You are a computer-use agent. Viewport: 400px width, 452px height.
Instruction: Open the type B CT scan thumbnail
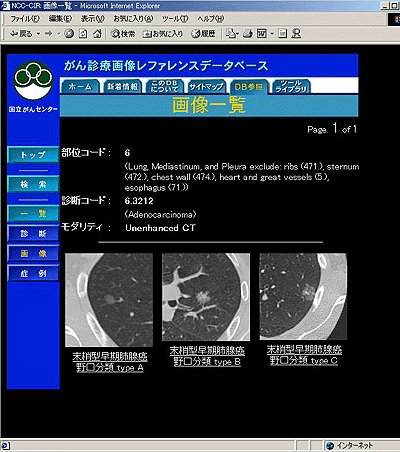coord(206,297)
